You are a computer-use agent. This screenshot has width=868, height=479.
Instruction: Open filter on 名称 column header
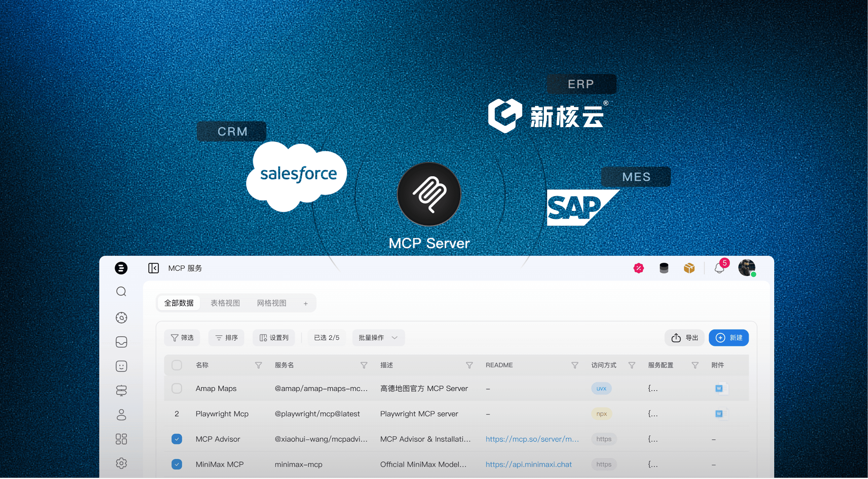click(x=258, y=365)
